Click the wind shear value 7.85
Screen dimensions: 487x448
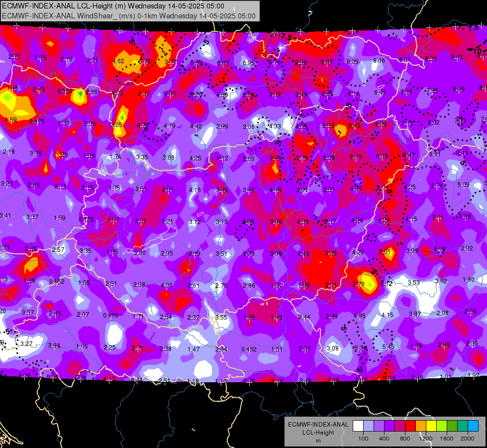432,91
